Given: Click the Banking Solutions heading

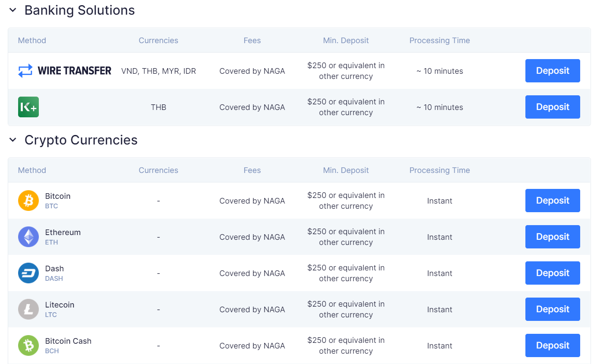Looking at the screenshot, I should coord(79,10).
